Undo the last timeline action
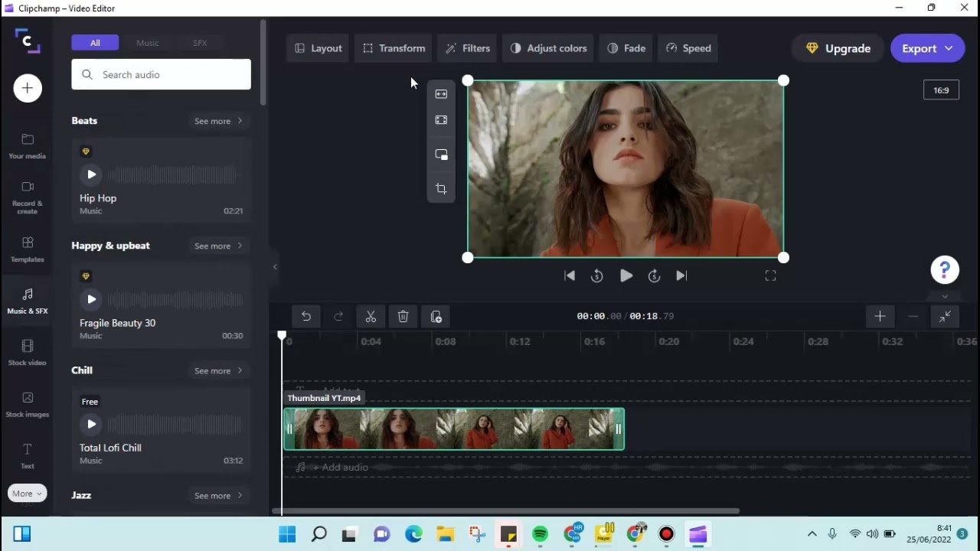The width and height of the screenshot is (980, 551). tap(306, 316)
